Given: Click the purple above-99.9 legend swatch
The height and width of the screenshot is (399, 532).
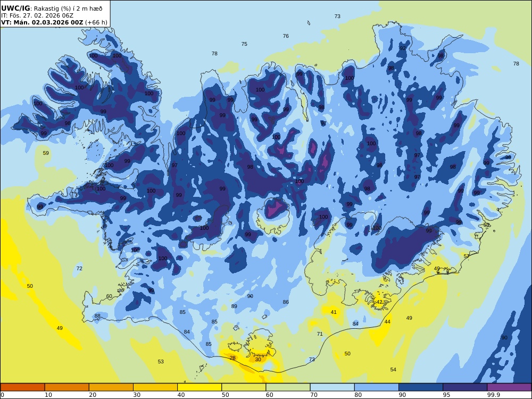Looking at the screenshot, I should [x=509, y=387].
